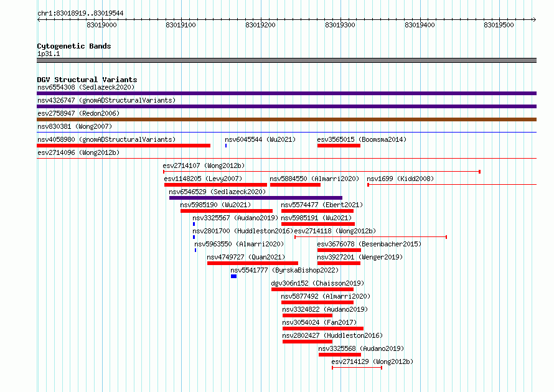Click the nsv830381 (Wong2007) label
Viewport: 554px width, 392px height.
(x=75, y=126)
